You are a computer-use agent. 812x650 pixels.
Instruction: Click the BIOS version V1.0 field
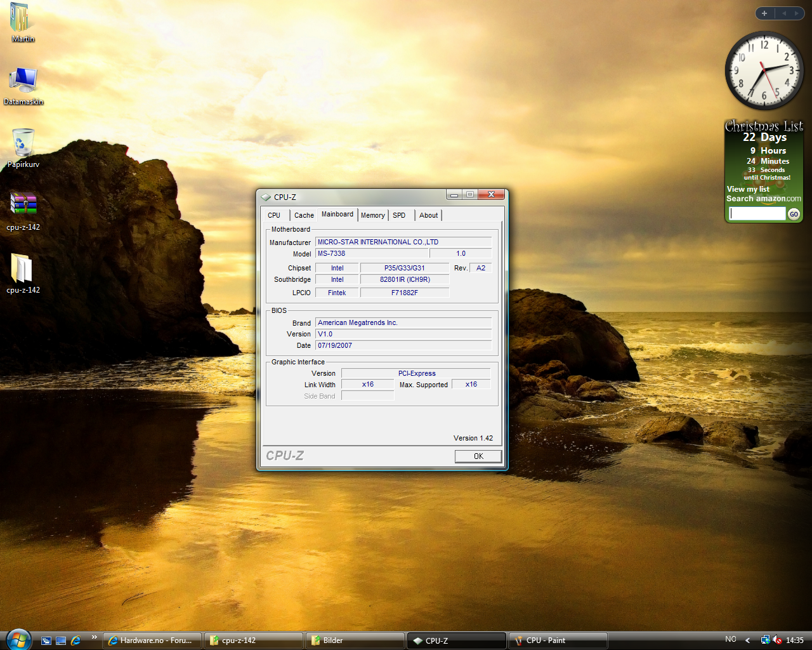pos(403,334)
